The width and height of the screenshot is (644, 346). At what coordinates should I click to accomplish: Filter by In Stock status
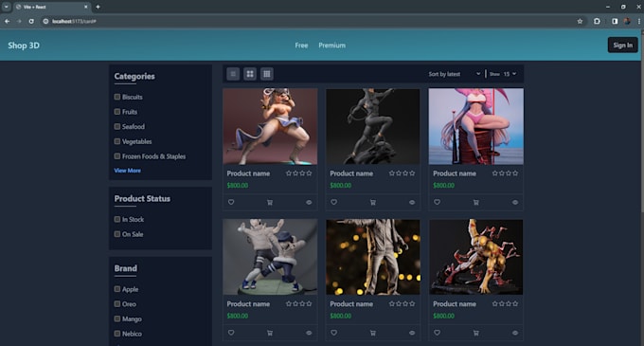(x=117, y=219)
